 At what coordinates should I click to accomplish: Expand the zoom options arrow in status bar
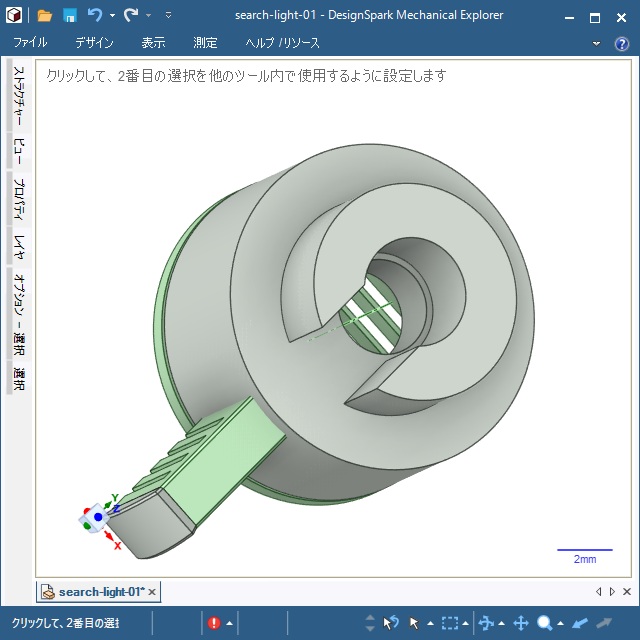coord(560,624)
